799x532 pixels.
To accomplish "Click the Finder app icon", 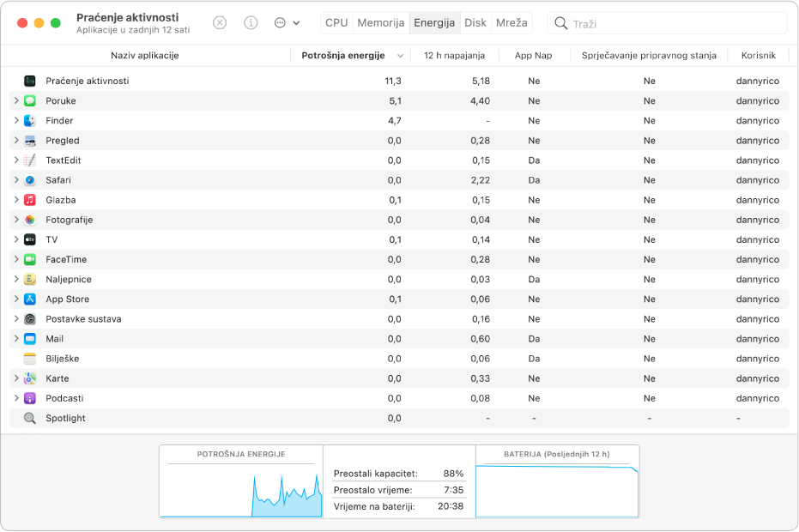I will tap(30, 121).
